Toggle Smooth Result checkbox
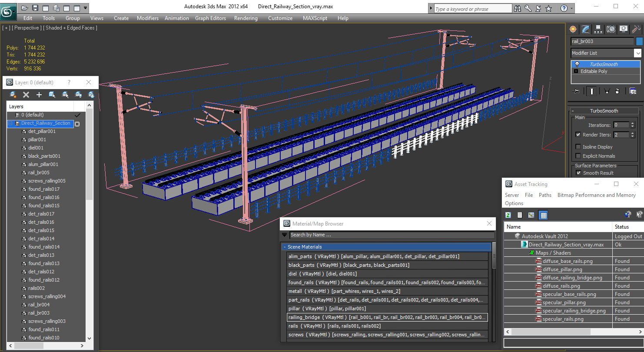 point(578,173)
